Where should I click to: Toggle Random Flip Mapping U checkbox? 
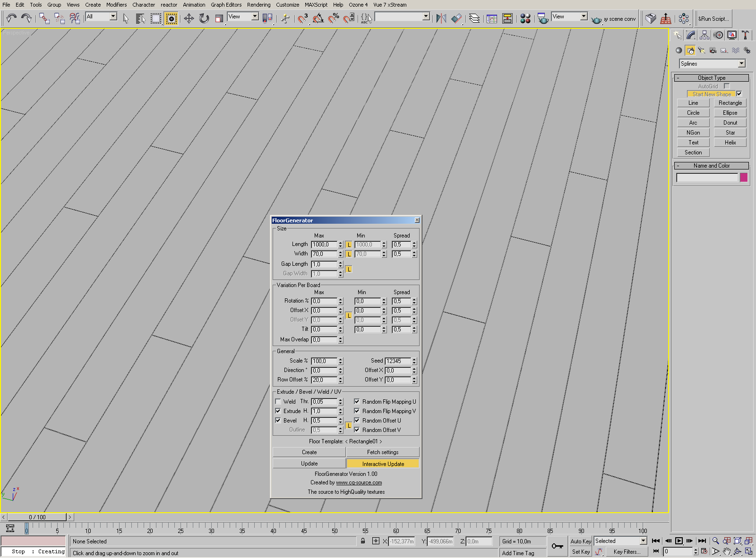point(357,402)
